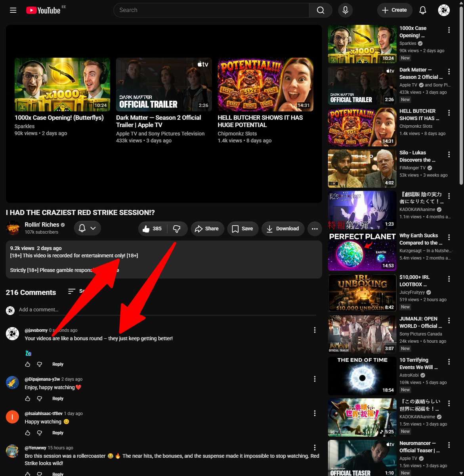
Task: Open the Rollin' Riches channel name link
Action: (x=42, y=225)
